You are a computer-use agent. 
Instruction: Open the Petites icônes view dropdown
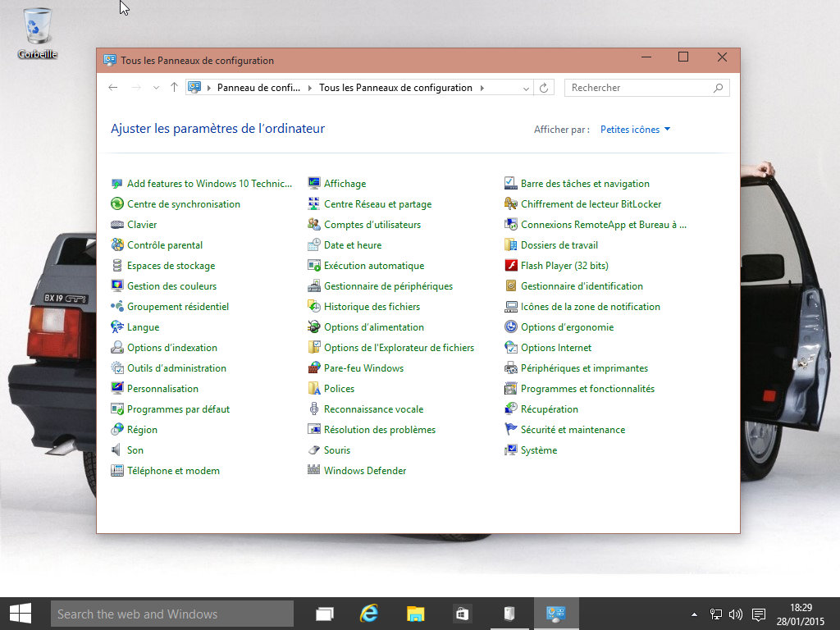click(634, 129)
